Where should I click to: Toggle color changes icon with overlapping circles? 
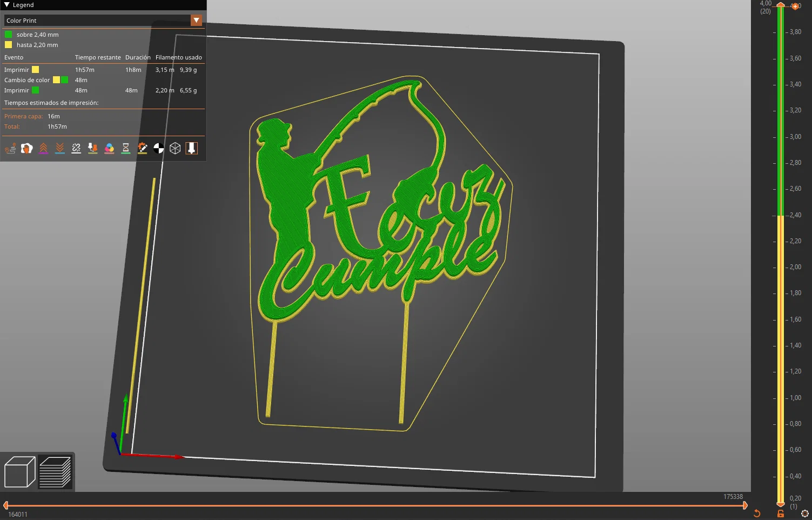tap(109, 148)
